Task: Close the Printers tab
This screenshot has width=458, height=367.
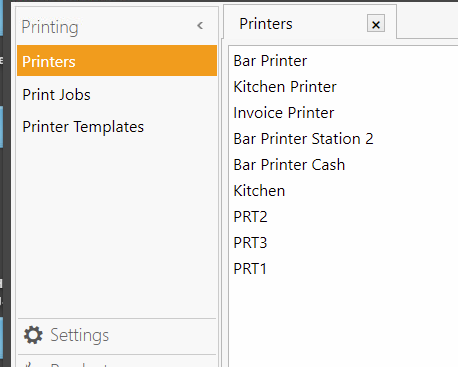Action: coord(376,23)
